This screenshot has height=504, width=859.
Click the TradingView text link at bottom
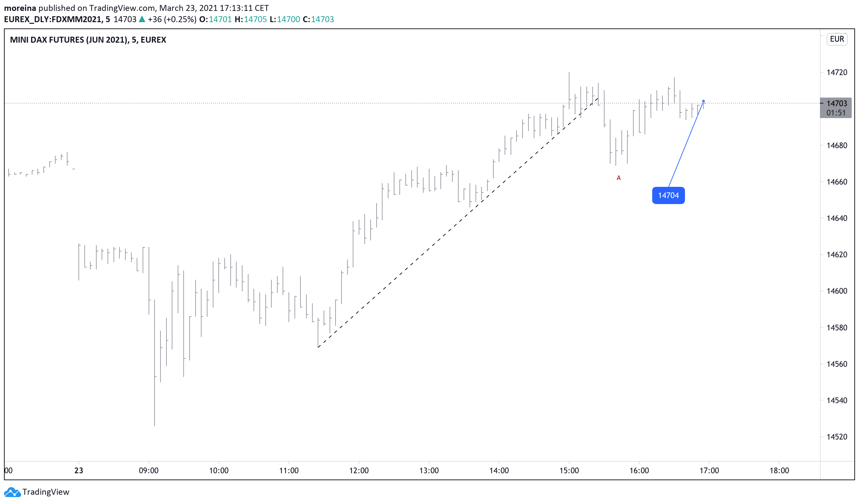pos(46,492)
